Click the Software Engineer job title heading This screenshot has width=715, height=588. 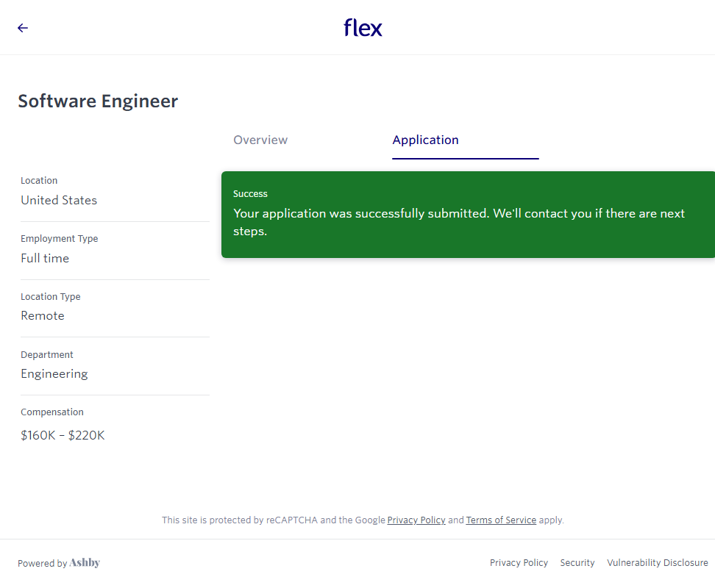pos(98,101)
